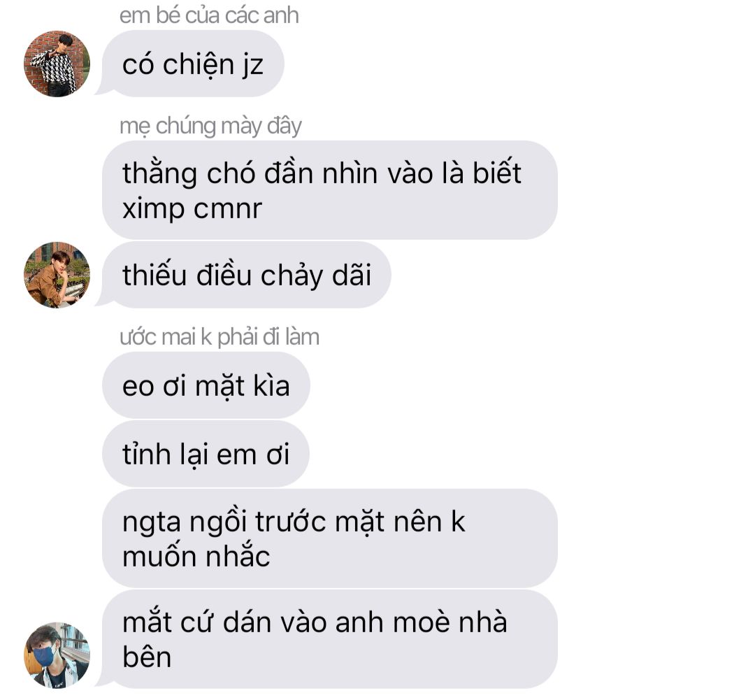
Task: Click the word "bên" in the last message
Action: click(x=147, y=657)
